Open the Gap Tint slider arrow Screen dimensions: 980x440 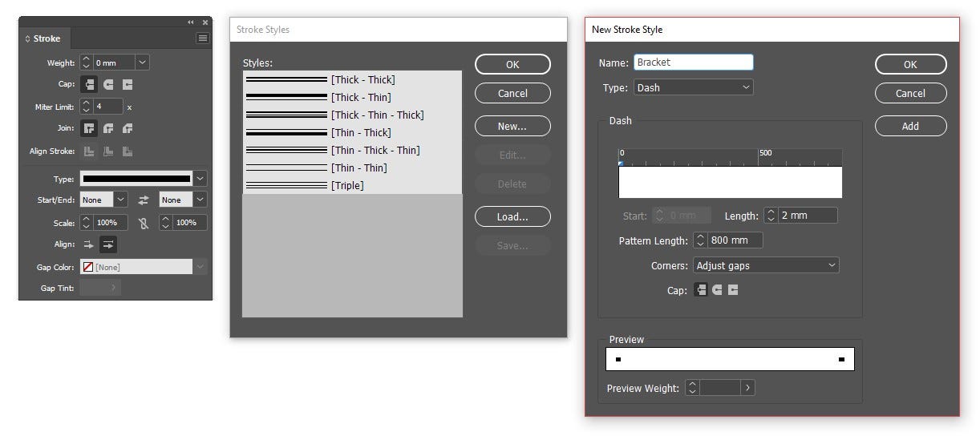point(113,288)
